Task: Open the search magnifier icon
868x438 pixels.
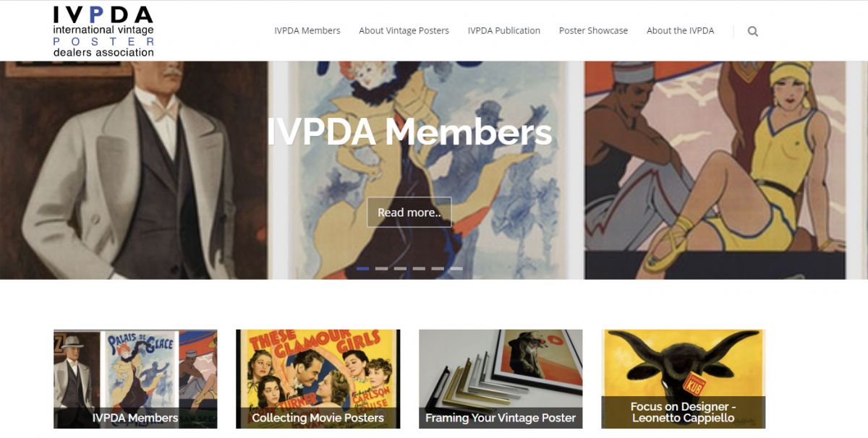Action: point(753,31)
